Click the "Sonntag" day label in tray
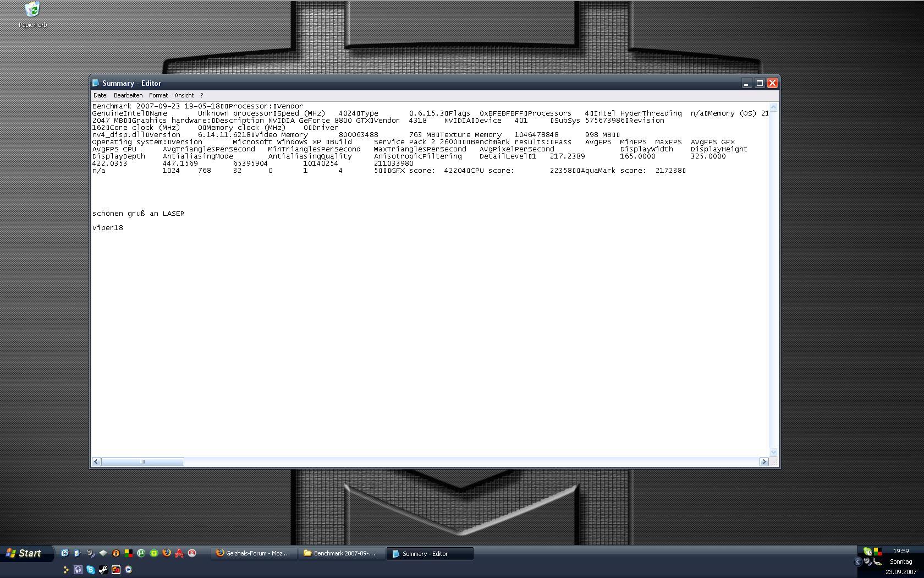The height and width of the screenshot is (578, 924). point(901,562)
